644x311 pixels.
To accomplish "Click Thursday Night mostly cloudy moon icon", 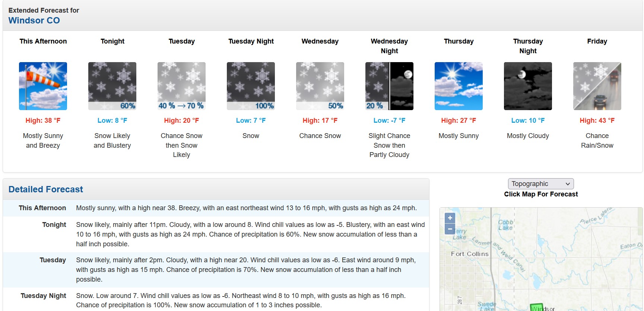I will [528, 86].
